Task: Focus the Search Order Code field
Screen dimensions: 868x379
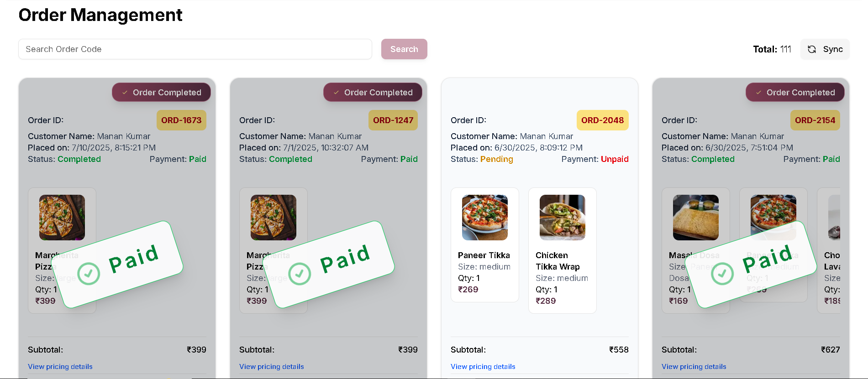Action: tap(195, 49)
